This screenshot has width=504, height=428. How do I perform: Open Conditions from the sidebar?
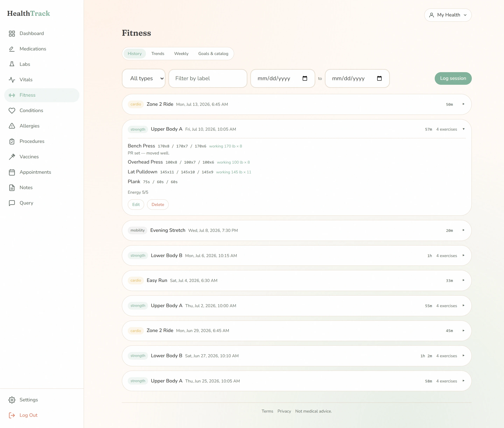click(x=42, y=110)
